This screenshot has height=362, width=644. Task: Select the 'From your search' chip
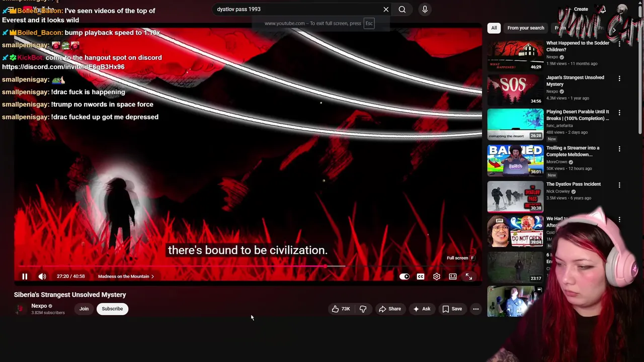(526, 28)
